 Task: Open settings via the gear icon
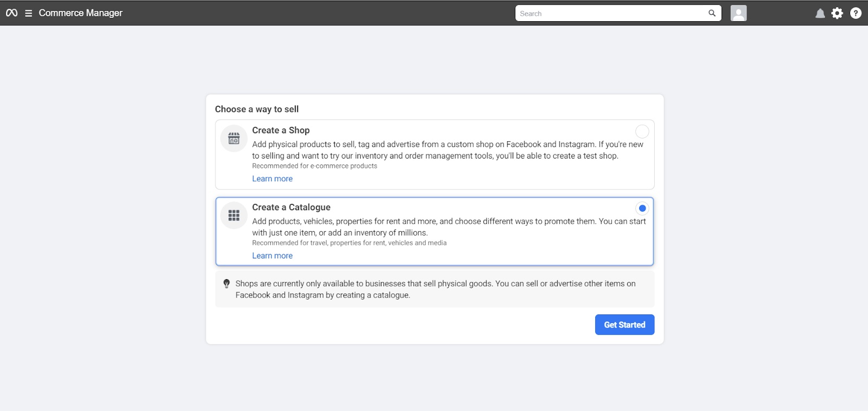click(x=838, y=13)
